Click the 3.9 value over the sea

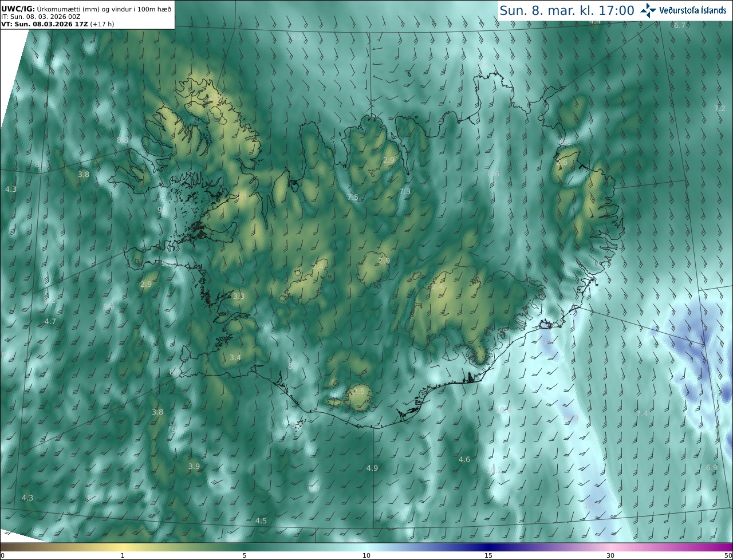pyautogui.click(x=194, y=467)
